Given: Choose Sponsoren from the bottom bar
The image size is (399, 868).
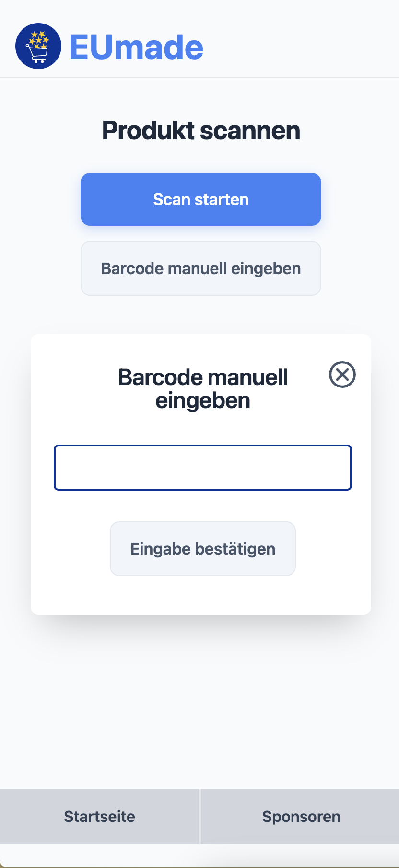Looking at the screenshot, I should [301, 816].
